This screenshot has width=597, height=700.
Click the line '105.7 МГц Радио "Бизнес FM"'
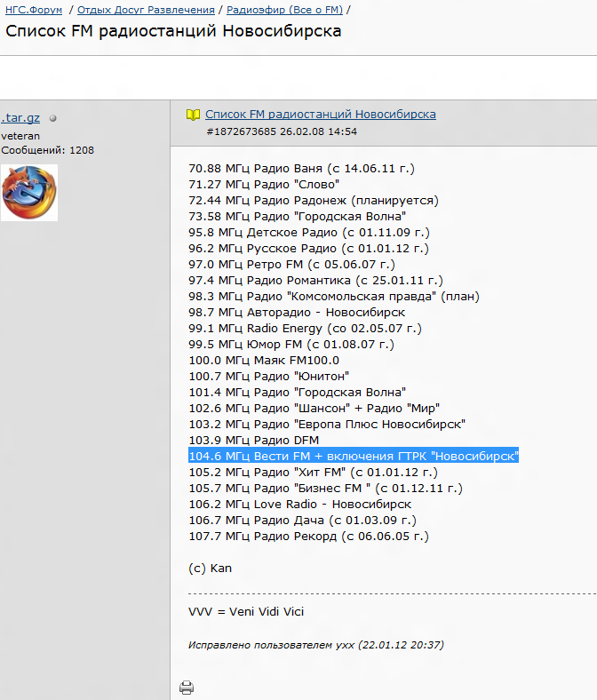click(x=325, y=489)
